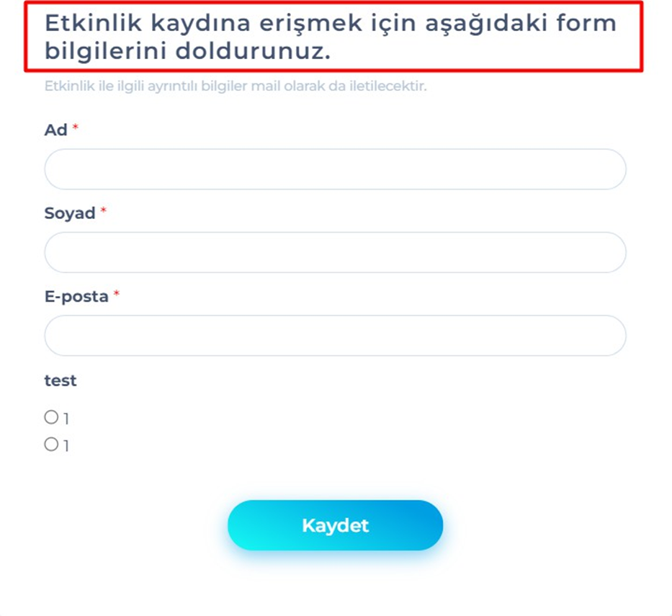Click the Ad text input field
Viewport: 672px width, 616px height.
coord(335,169)
